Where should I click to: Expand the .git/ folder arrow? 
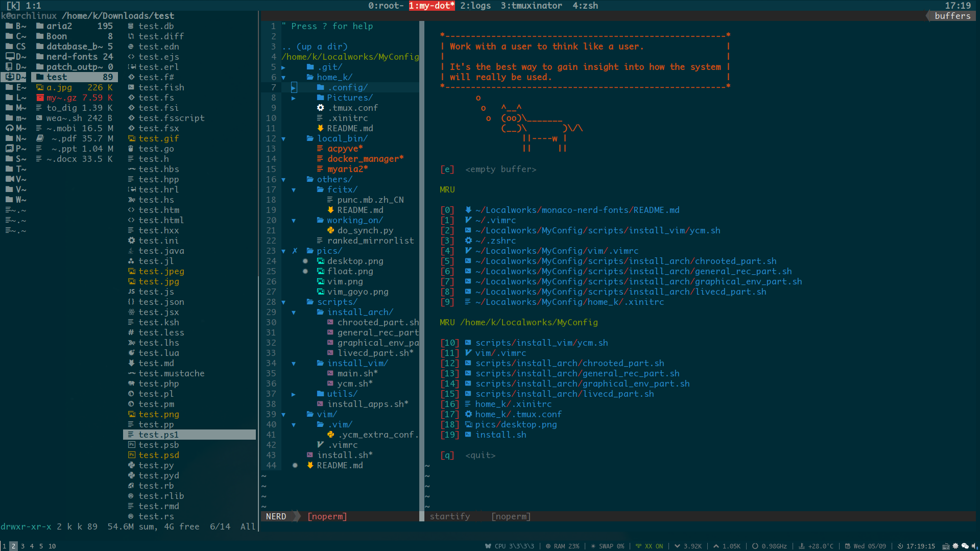tap(283, 67)
